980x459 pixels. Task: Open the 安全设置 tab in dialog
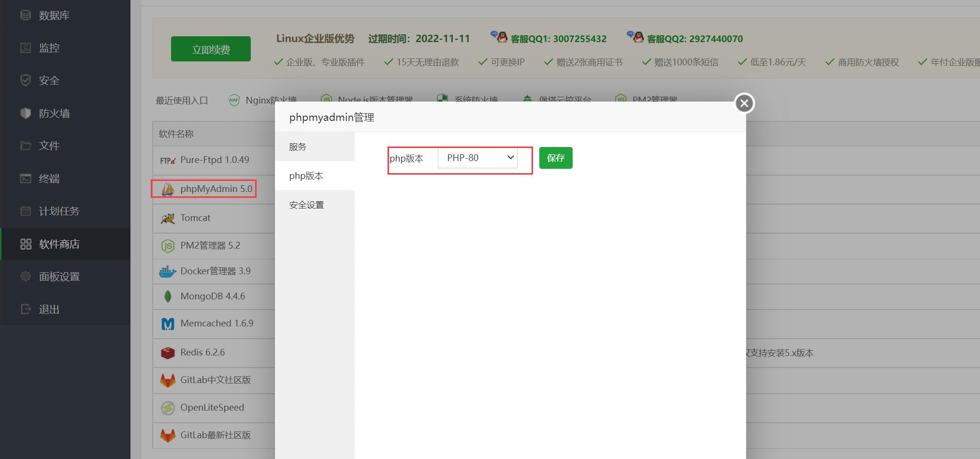click(x=315, y=205)
